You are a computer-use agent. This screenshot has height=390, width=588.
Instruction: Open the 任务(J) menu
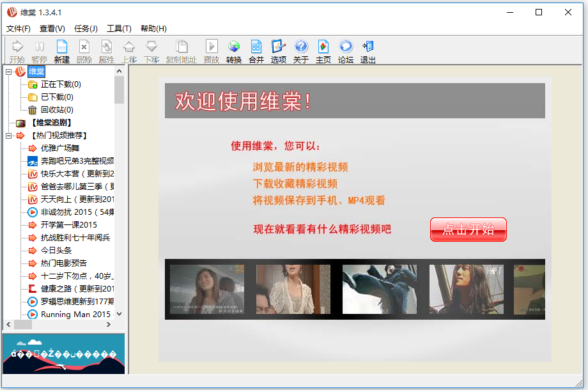tap(86, 28)
